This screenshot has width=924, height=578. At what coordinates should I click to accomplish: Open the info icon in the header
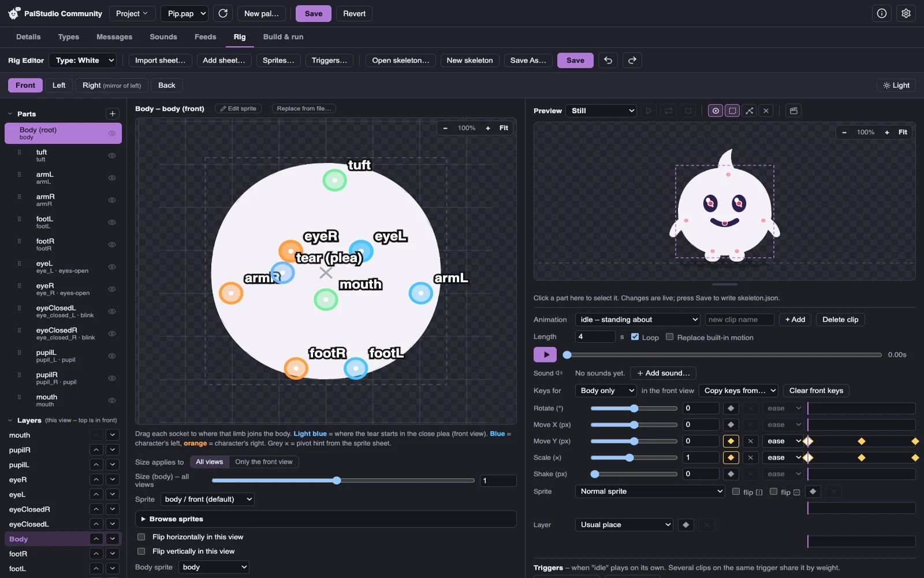point(882,13)
